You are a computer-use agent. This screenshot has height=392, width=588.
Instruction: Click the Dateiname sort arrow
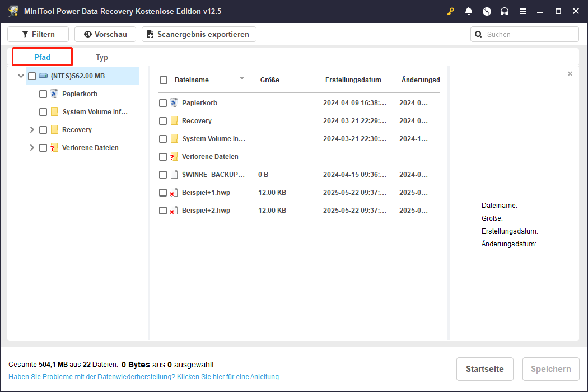point(242,78)
